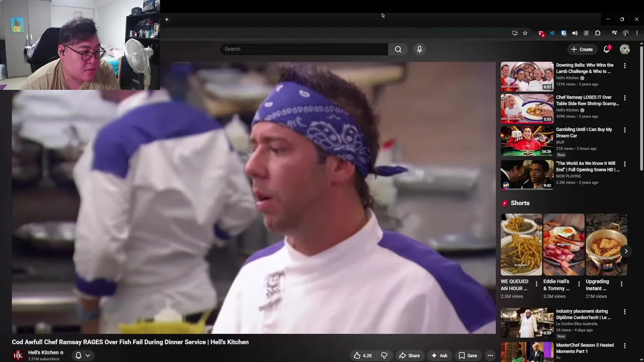Viewport: 644px width, 362px height.
Task: Open subscription notification bell dropdown
Action: (83, 355)
